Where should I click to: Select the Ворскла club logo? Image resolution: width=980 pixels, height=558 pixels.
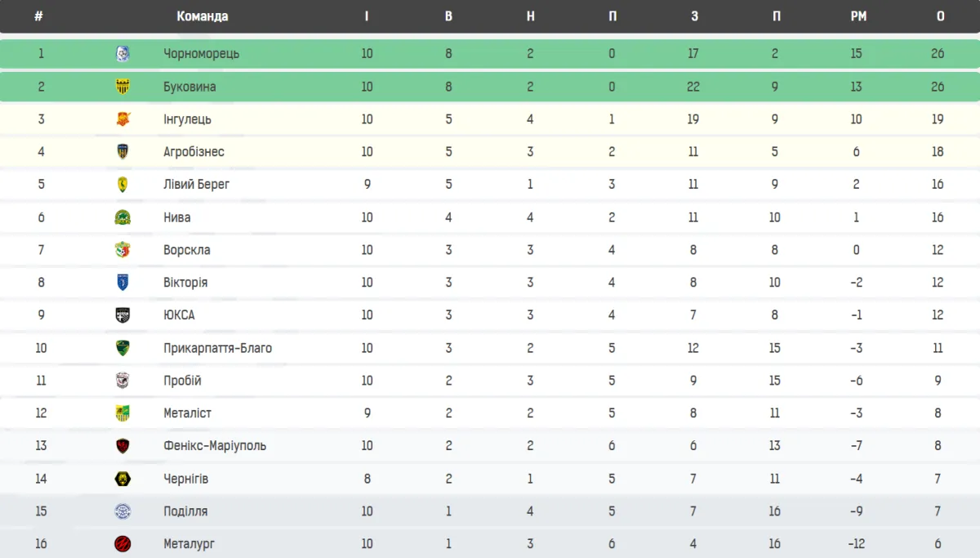click(x=122, y=250)
